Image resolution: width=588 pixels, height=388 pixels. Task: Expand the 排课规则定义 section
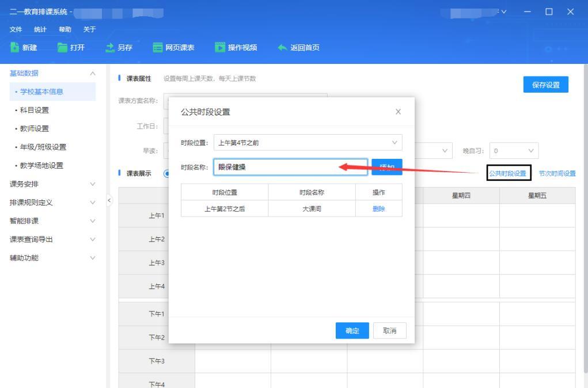(x=52, y=203)
